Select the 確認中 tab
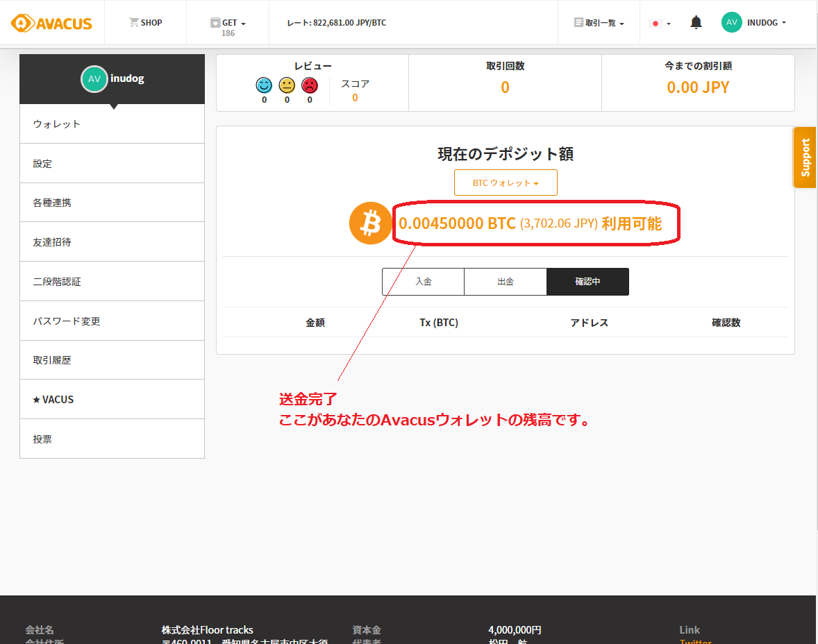 click(587, 282)
